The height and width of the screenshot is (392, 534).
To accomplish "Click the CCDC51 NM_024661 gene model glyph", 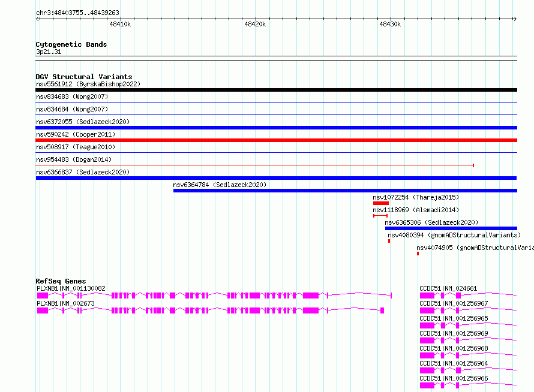I will [x=468, y=295].
